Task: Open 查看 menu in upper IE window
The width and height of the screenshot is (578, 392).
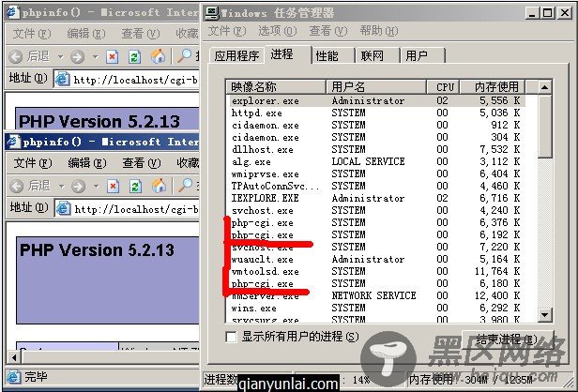Action: [141, 34]
